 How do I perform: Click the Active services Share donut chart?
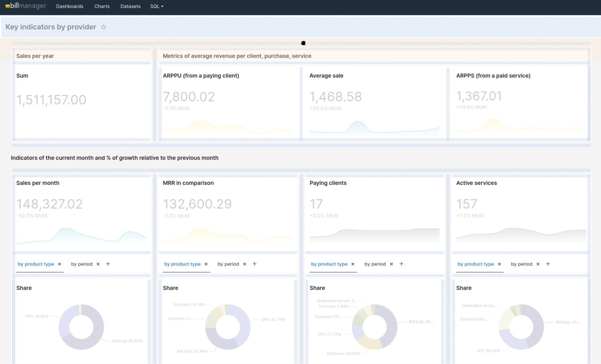(x=521, y=327)
